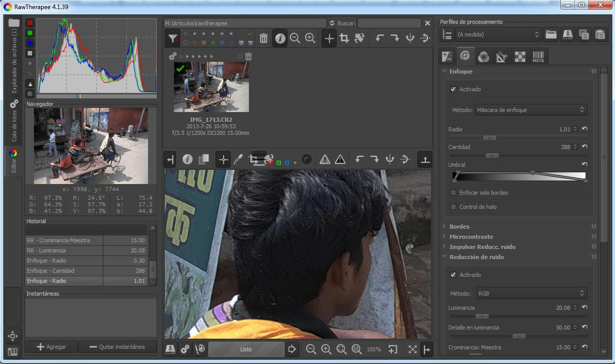Switch to Cola de lotes tab
This screenshot has width=615, height=364.
click(x=14, y=123)
